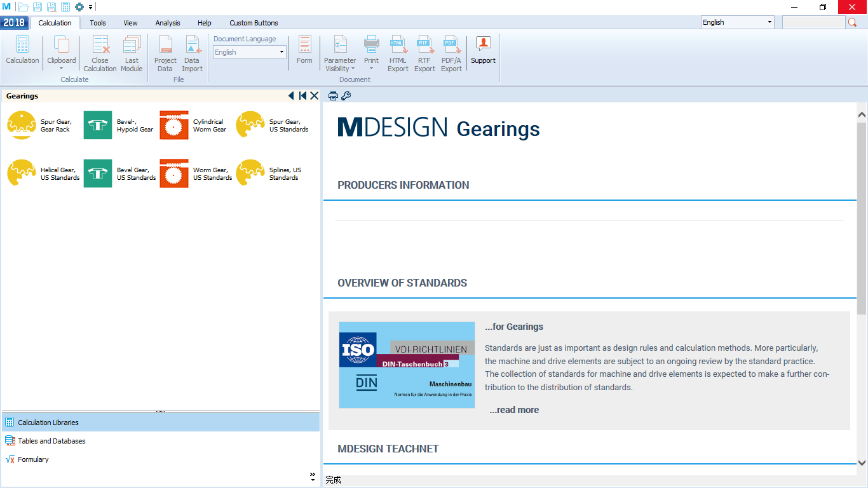Viewport: 868px width, 488px height.
Task: Click the ...read more link
Action: 514,410
